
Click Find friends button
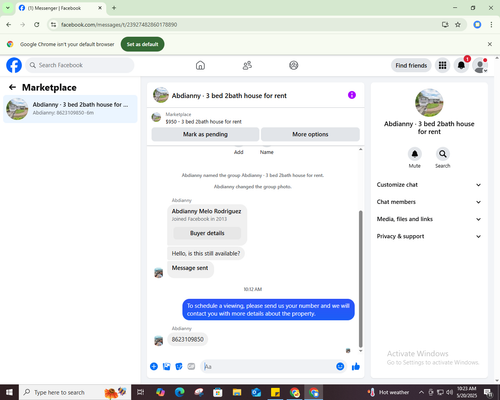click(411, 65)
